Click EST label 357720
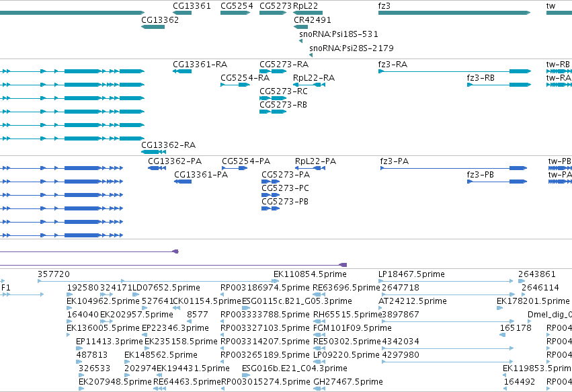This screenshot has width=572, height=392. click(53, 274)
